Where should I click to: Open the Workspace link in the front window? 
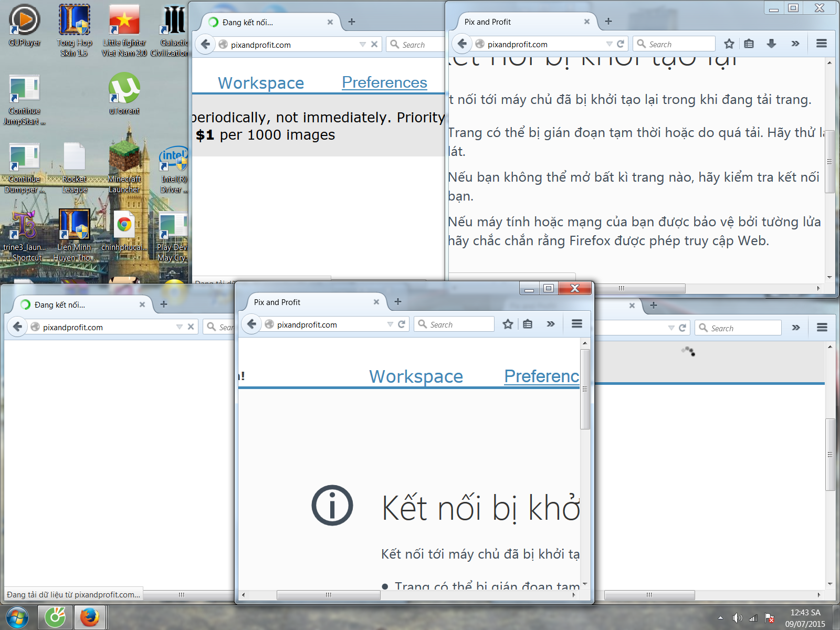tap(416, 376)
